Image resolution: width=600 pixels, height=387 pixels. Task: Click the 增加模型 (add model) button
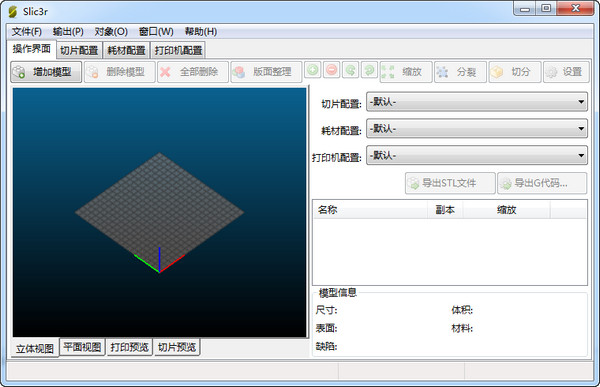[x=46, y=72]
